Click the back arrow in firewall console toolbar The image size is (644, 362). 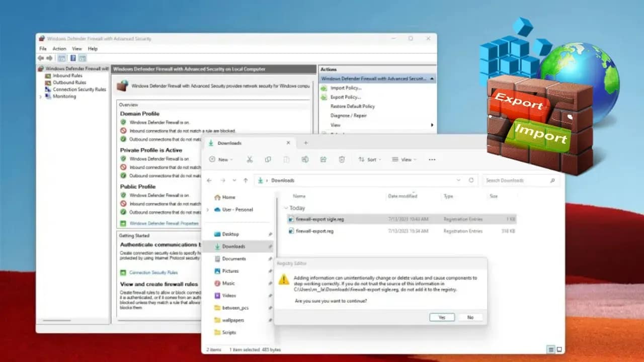tap(41, 58)
